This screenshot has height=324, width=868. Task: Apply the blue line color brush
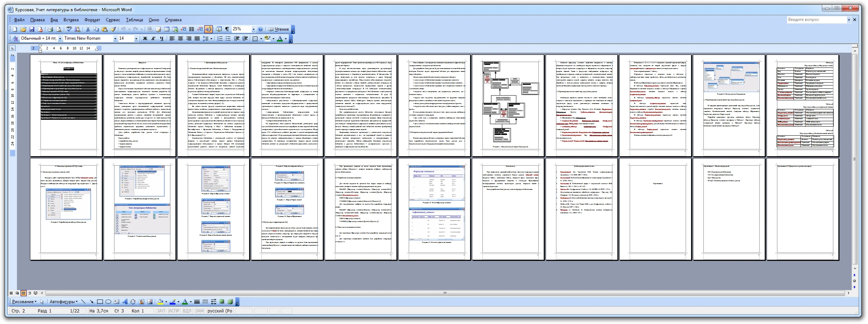[x=173, y=302]
